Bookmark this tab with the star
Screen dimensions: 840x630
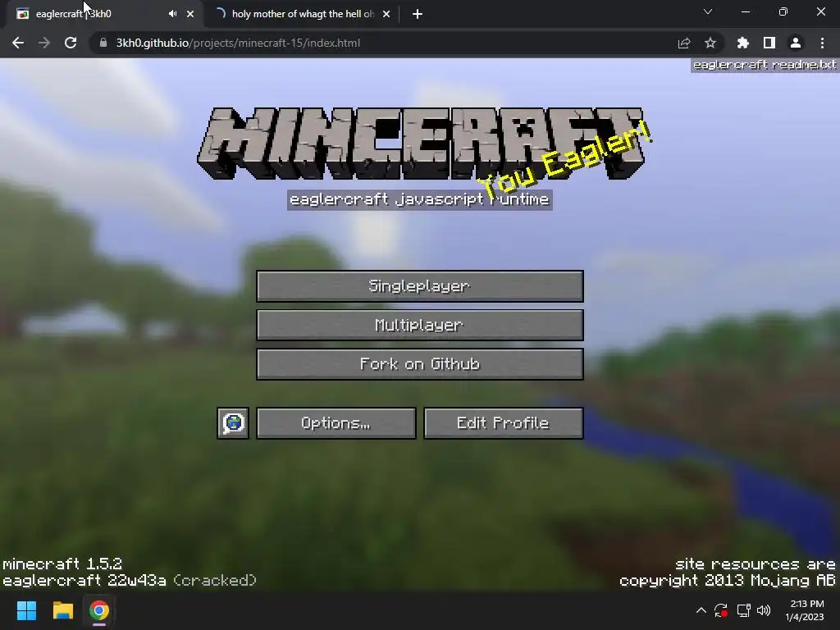click(x=710, y=43)
